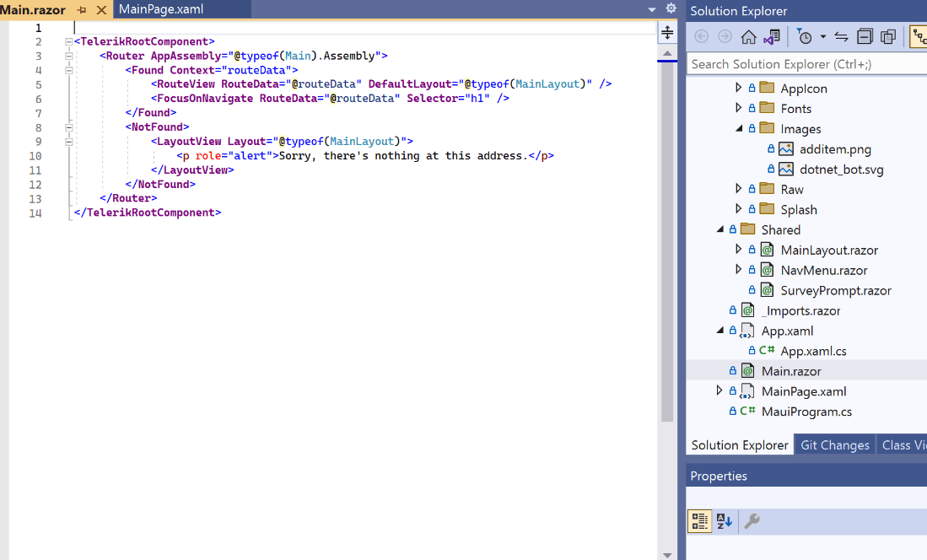Screen dimensions: 927x560
Task: Click the Back button in Solution Explorer toolbar
Action: tap(701, 36)
